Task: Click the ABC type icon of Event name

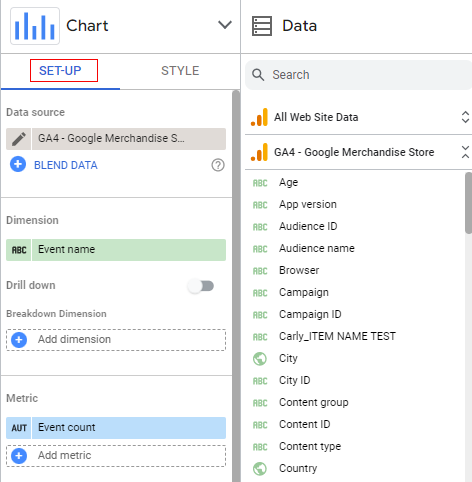Action: [19, 250]
